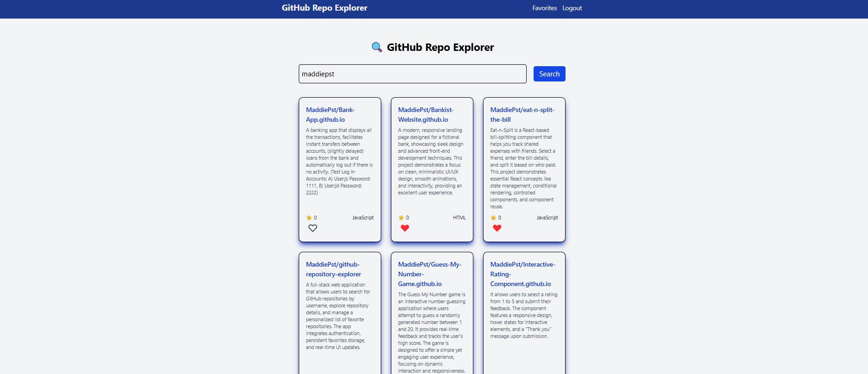Open MaddiePst/eat-n-split-the-bill repository link
868x374 pixels.
pyautogui.click(x=522, y=115)
